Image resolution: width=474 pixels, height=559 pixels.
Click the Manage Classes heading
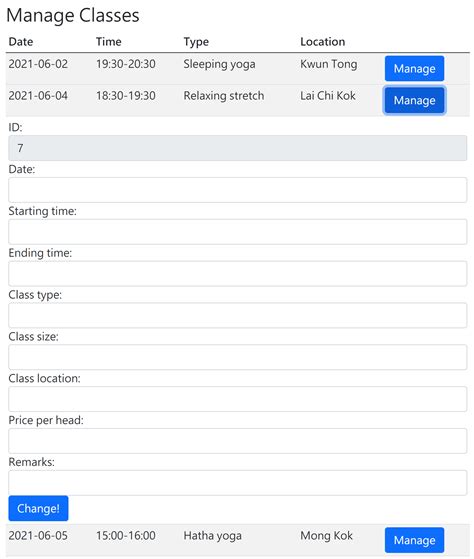[x=73, y=16]
